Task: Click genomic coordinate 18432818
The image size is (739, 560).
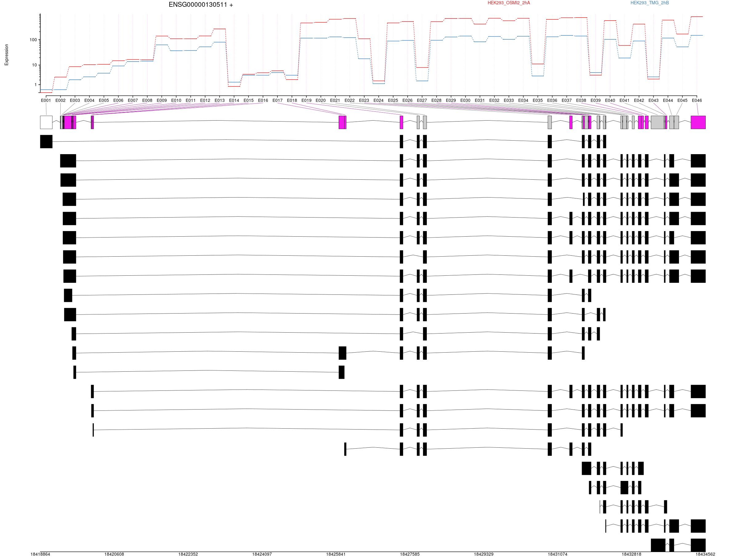Action: (x=632, y=554)
